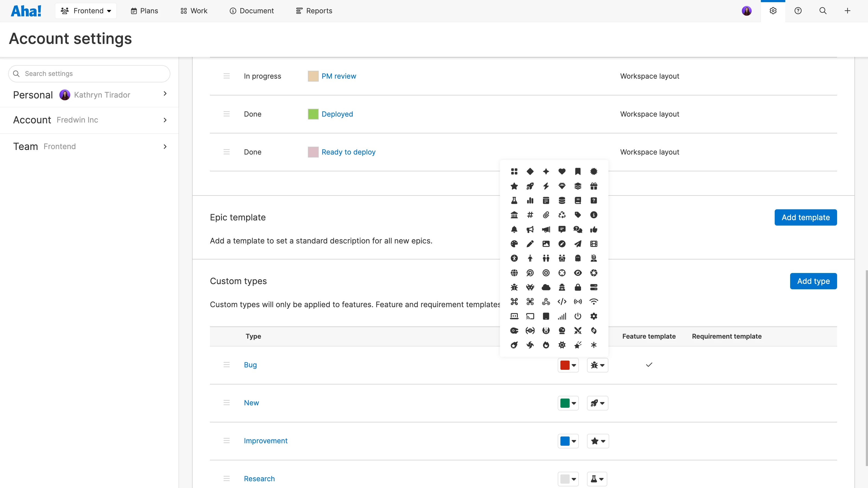The width and height of the screenshot is (868, 488).
Task: Select the thumbs up icon
Action: pos(594,229)
